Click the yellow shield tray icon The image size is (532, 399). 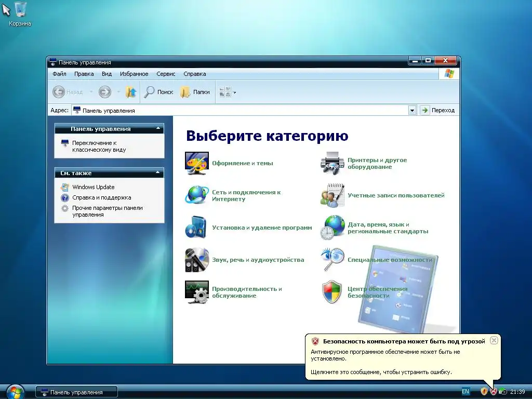click(484, 392)
